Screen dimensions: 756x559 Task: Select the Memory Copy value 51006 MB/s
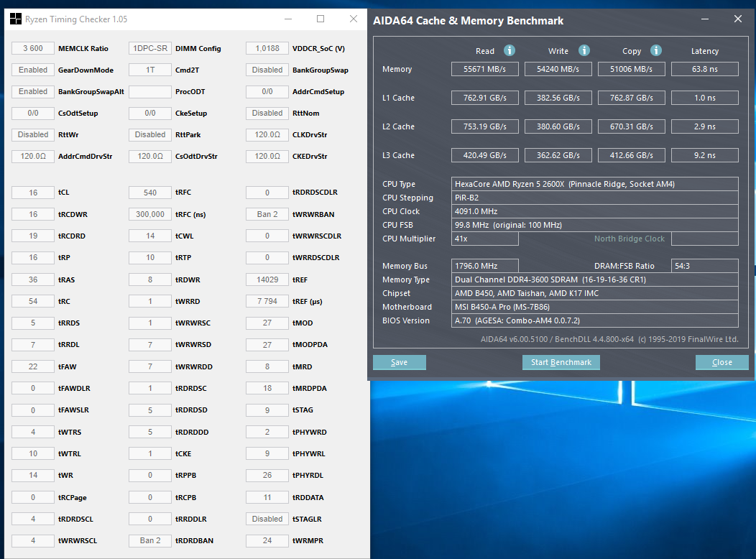pos(631,69)
